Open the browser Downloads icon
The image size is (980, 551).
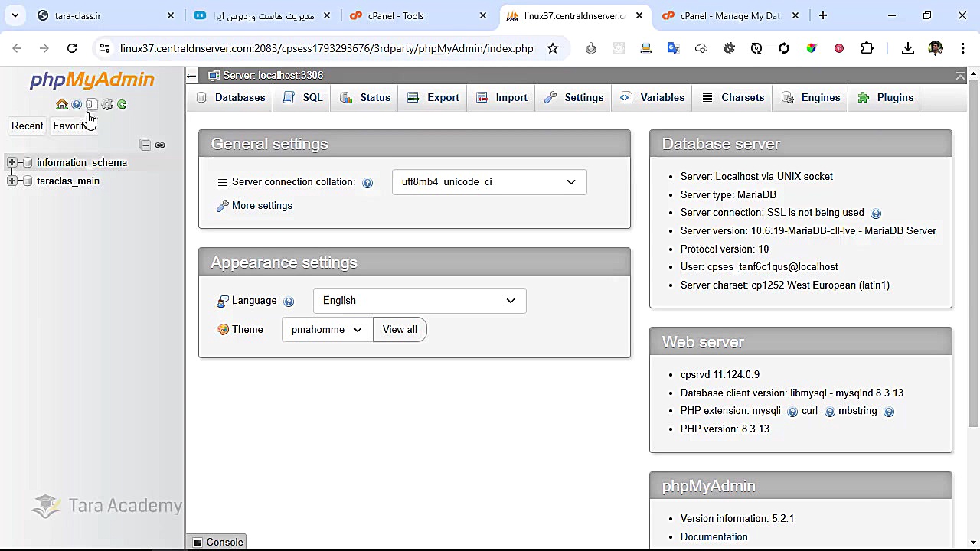(x=908, y=48)
